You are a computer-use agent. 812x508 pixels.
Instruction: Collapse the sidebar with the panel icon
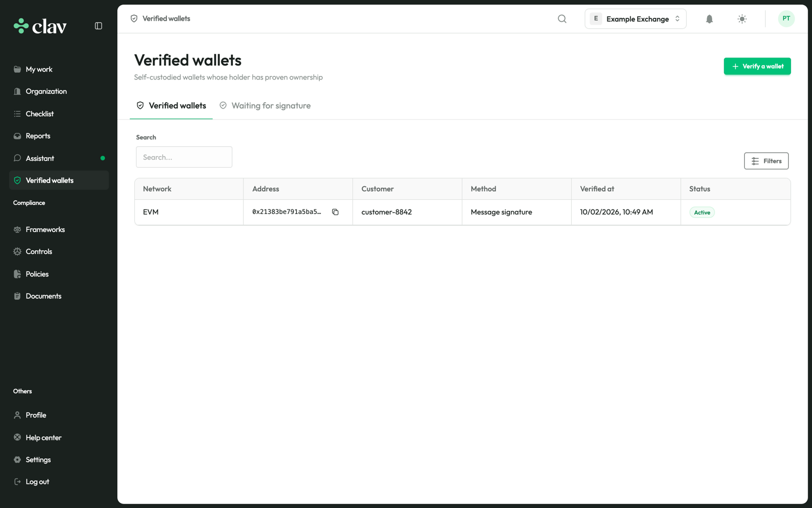tap(99, 26)
